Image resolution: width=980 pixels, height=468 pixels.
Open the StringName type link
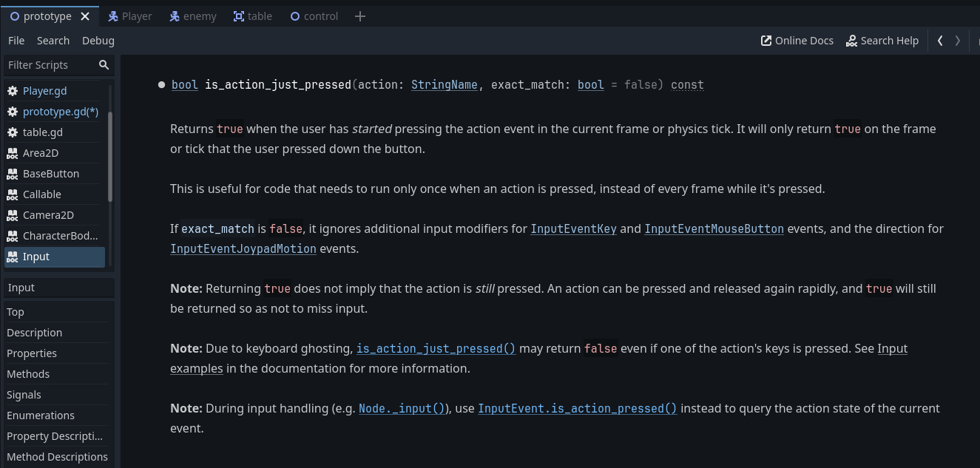(445, 85)
